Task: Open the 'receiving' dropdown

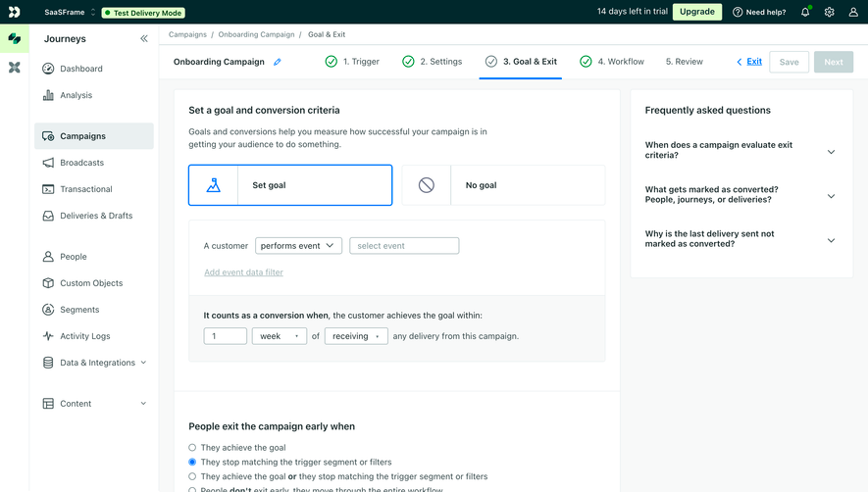Action: [356, 336]
